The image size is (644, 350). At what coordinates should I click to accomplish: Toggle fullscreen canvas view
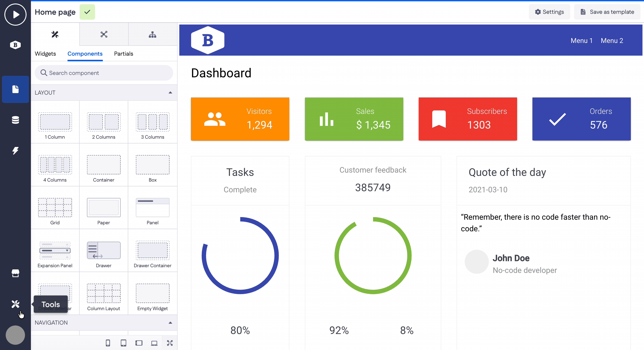(170, 343)
